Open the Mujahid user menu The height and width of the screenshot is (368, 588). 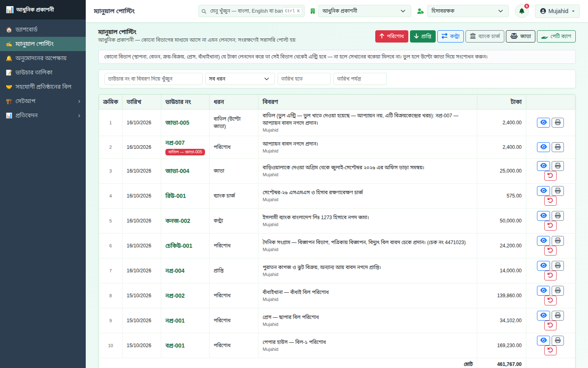pos(557,11)
